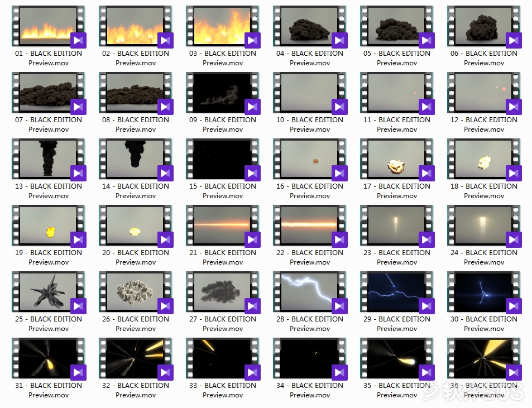This screenshot has width=532, height=408.
Task: Select the 35 - BLACK EDITION glowing tracer thumbnail
Action: tap(396, 358)
